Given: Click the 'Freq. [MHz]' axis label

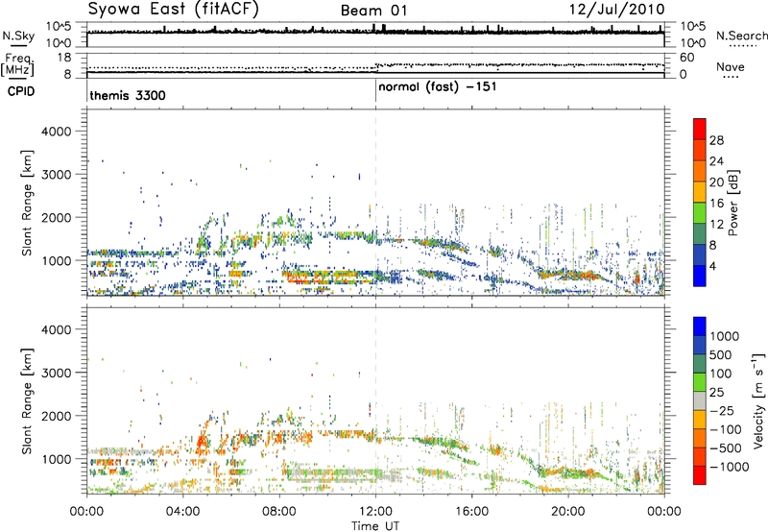Looking at the screenshot, I should click(17, 64).
